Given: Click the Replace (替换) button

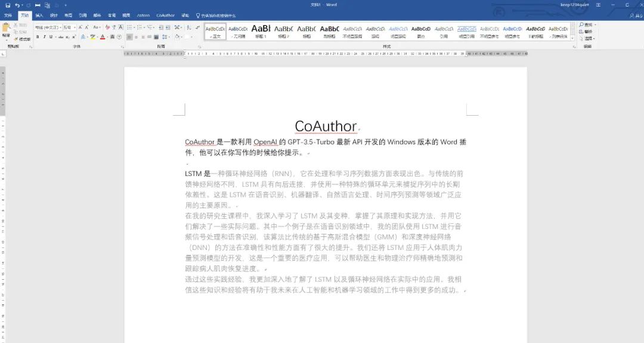Looking at the screenshot, I should [587, 32].
